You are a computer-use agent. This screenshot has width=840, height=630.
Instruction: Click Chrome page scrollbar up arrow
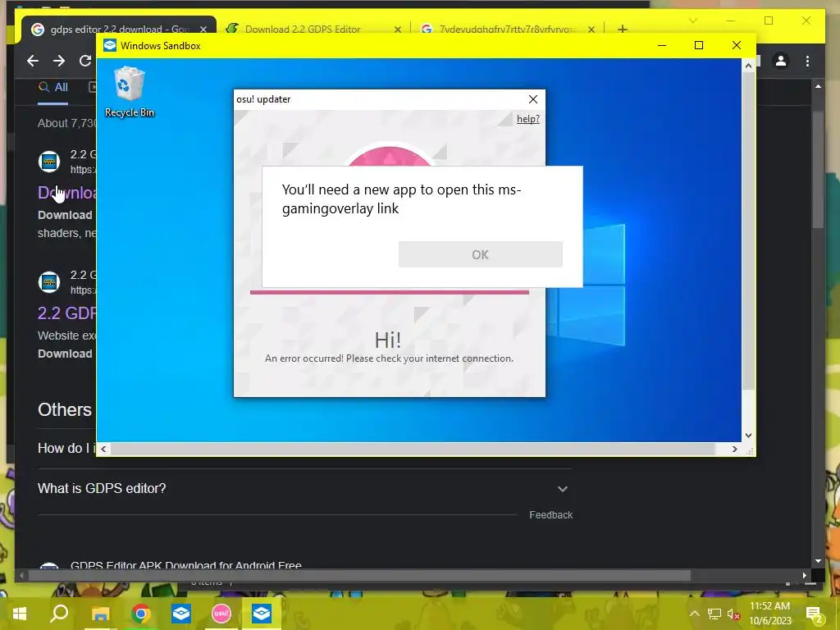coord(818,85)
